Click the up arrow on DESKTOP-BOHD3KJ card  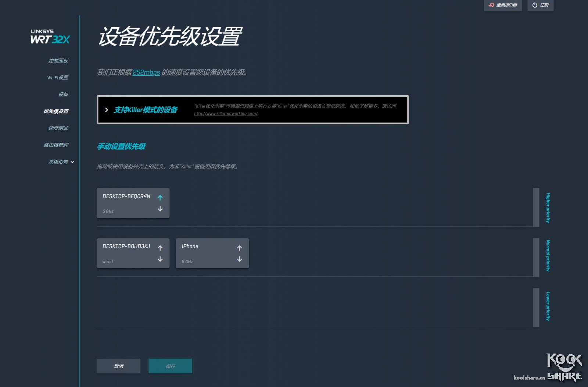160,248
